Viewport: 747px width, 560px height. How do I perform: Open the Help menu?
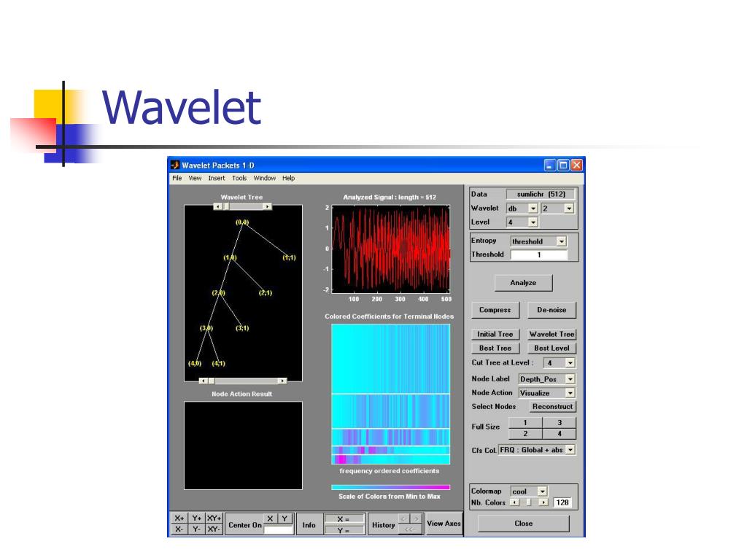[x=288, y=178]
